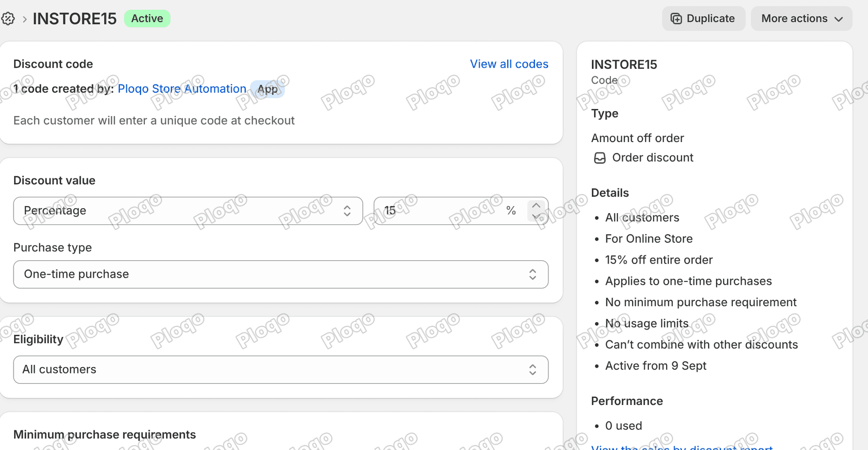Click the percent sign in value field

coord(511,211)
